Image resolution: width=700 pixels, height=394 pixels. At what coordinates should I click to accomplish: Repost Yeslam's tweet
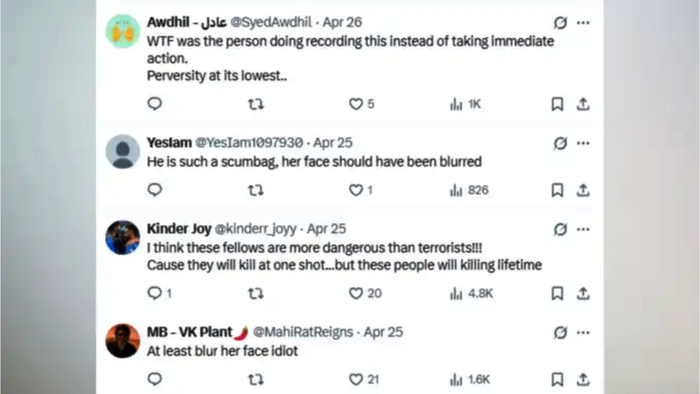(256, 191)
